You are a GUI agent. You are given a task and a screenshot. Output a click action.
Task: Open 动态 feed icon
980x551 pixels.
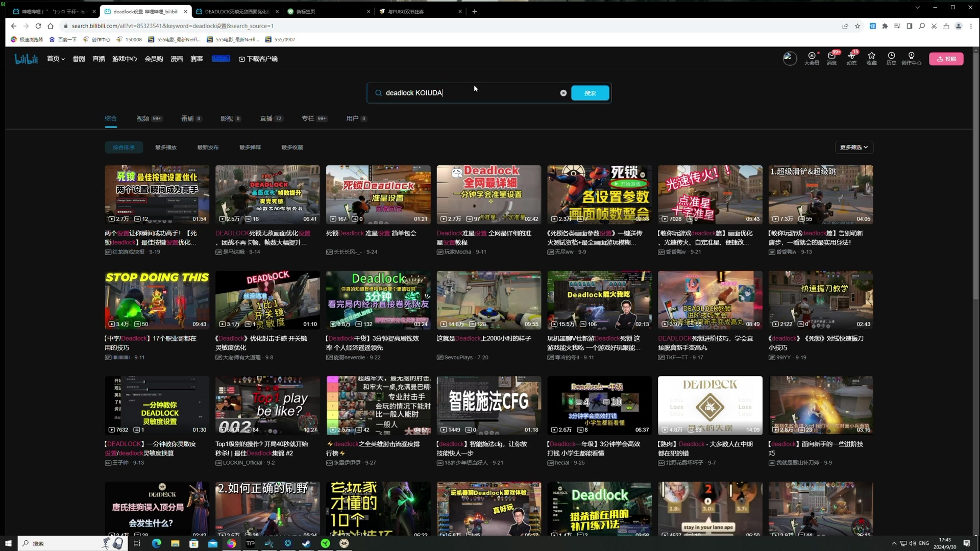(851, 59)
